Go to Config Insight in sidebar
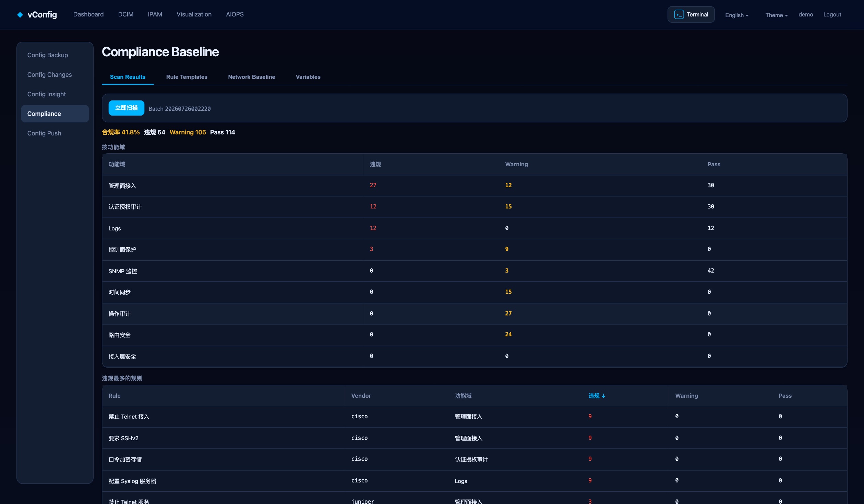The width and height of the screenshot is (864, 504). pos(55,94)
